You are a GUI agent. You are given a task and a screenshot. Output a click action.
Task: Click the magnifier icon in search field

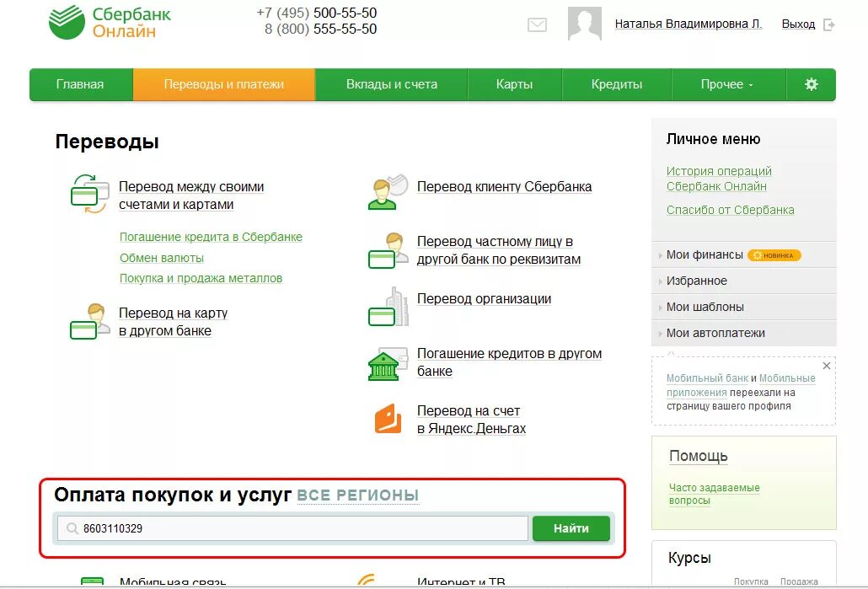click(x=72, y=528)
